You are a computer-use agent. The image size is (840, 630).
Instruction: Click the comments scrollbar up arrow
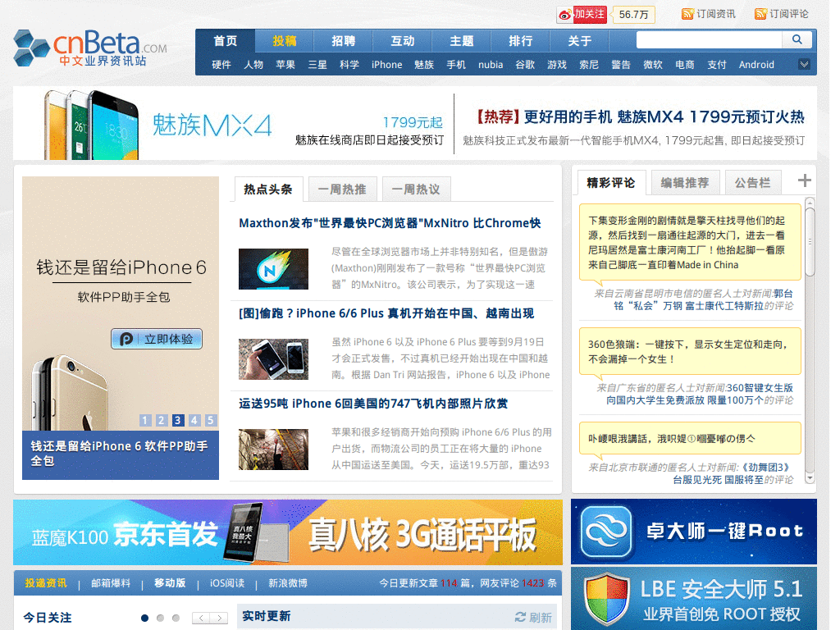[810, 202]
